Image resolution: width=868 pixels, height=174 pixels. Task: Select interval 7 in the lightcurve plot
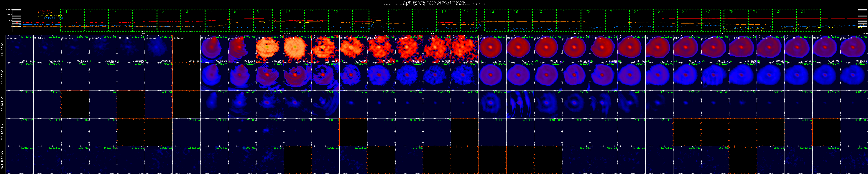point(217,20)
